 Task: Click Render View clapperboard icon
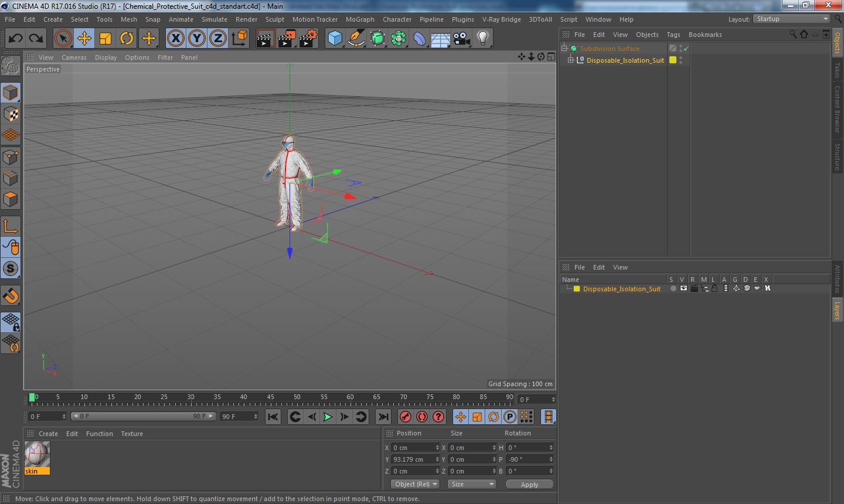pos(265,39)
